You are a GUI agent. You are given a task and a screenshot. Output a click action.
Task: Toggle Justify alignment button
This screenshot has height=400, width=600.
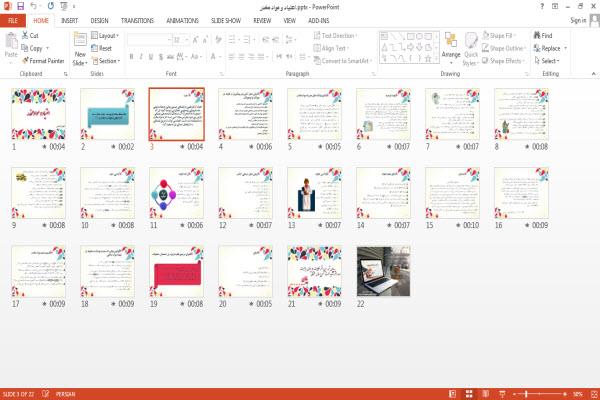pos(261,57)
